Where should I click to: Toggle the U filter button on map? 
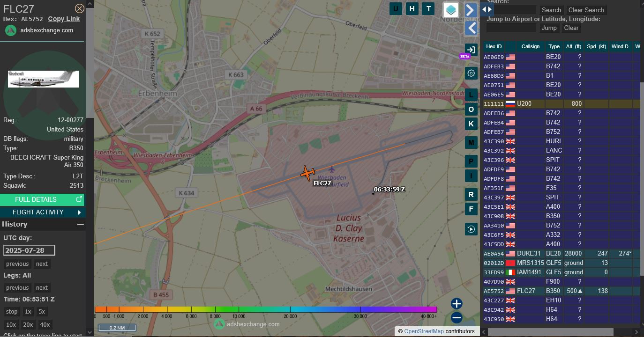(x=396, y=8)
